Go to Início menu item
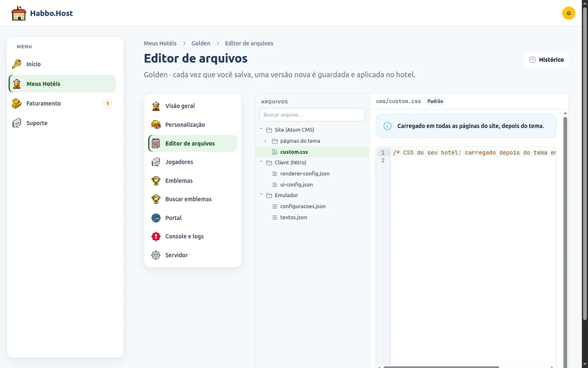The image size is (588, 368). pyautogui.click(x=62, y=64)
